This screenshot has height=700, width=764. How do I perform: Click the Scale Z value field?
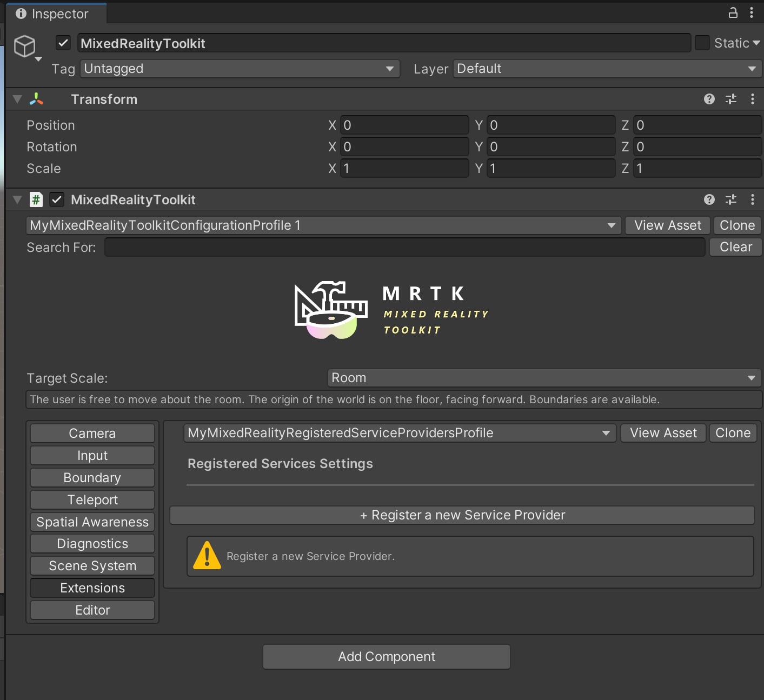click(697, 169)
